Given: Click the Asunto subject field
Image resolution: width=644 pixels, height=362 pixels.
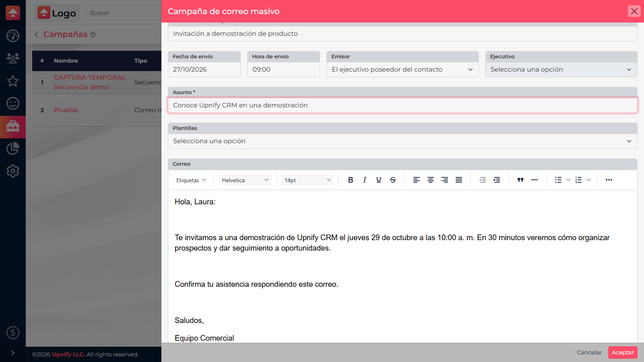Looking at the screenshot, I should (402, 105).
